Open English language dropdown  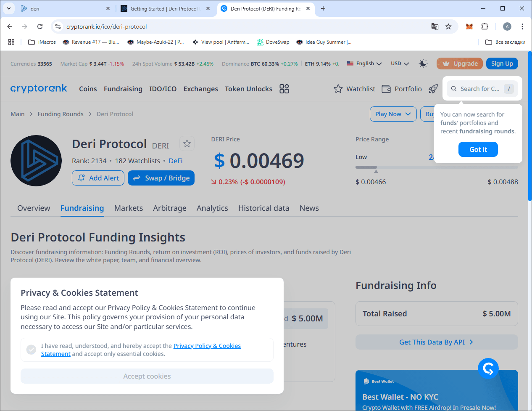364,64
